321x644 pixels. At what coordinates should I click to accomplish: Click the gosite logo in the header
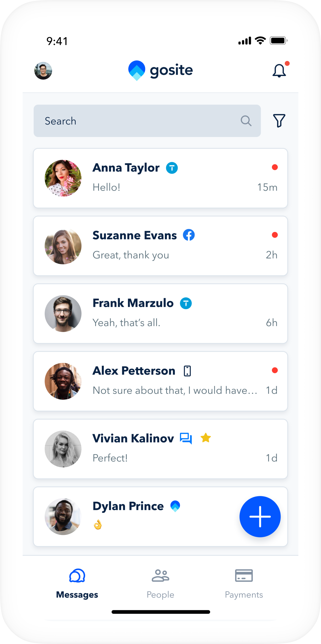(160, 70)
